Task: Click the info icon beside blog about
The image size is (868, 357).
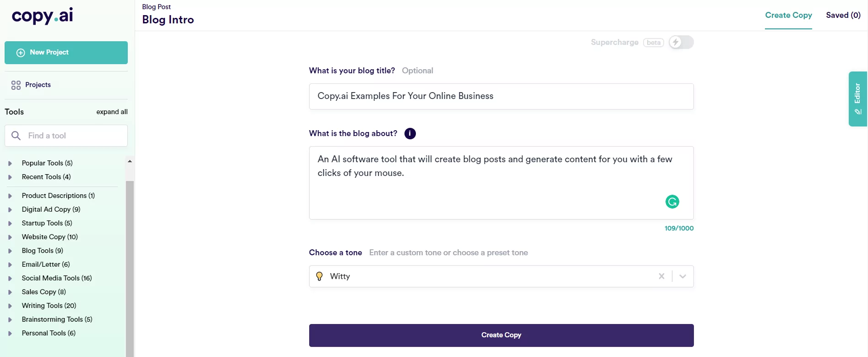Action: (x=410, y=134)
